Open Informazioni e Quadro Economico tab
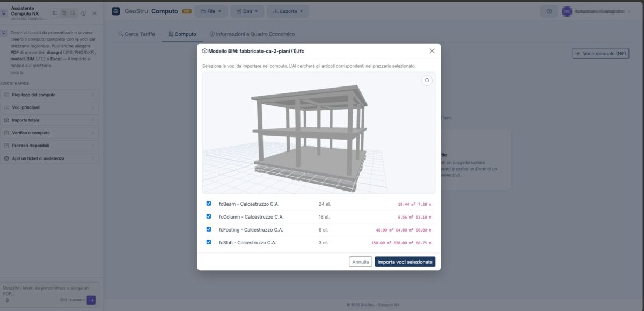Viewport: 644px width, 311px height. (x=252, y=34)
